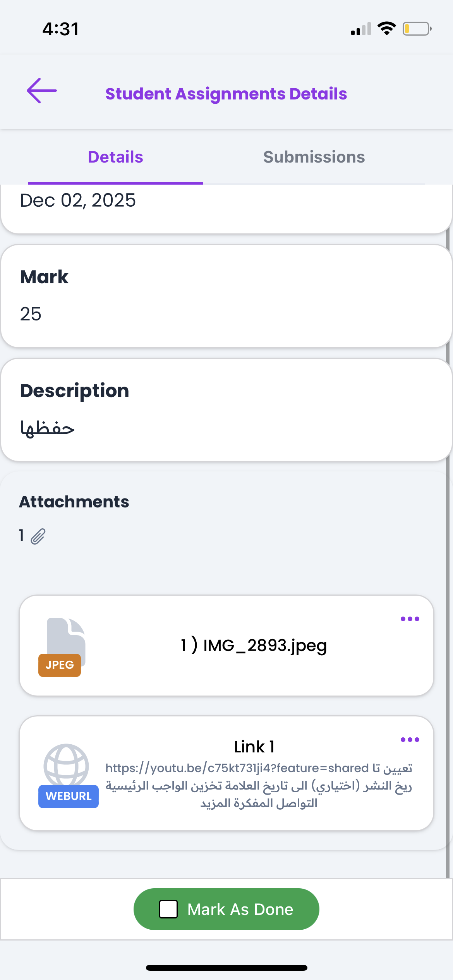Click the vertical scrollbar on right edge
453x980 pixels.
pyautogui.click(x=448, y=542)
